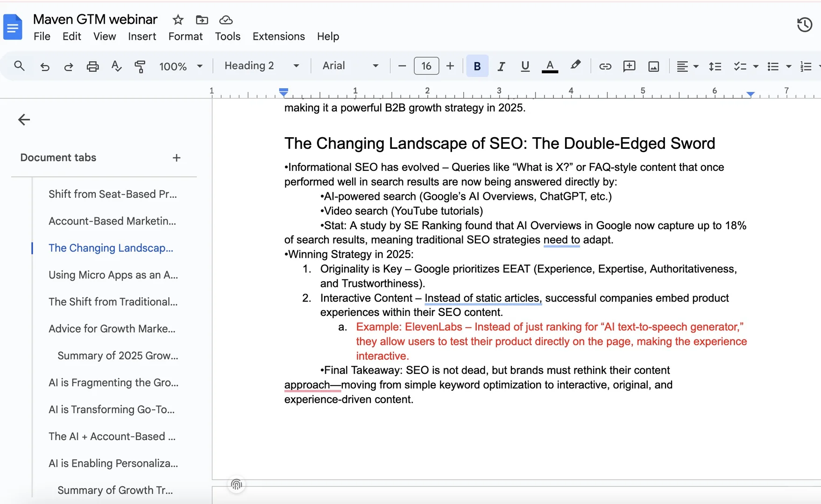The image size is (821, 504).
Task: Open the View menu
Action: point(105,36)
